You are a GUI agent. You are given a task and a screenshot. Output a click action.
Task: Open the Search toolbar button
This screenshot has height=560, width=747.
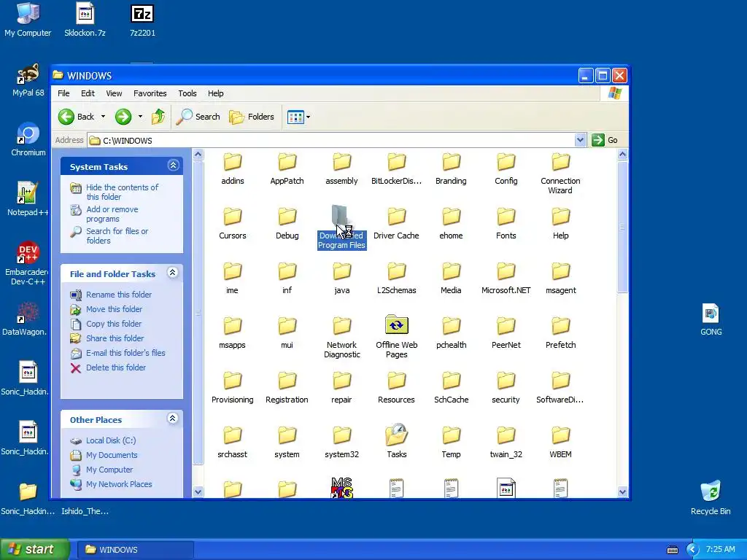[x=198, y=117]
